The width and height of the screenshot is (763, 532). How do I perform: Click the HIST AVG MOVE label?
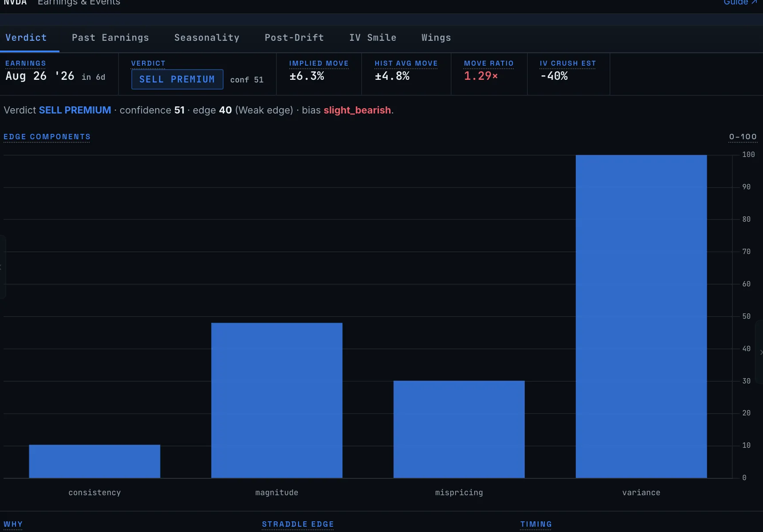click(x=406, y=63)
